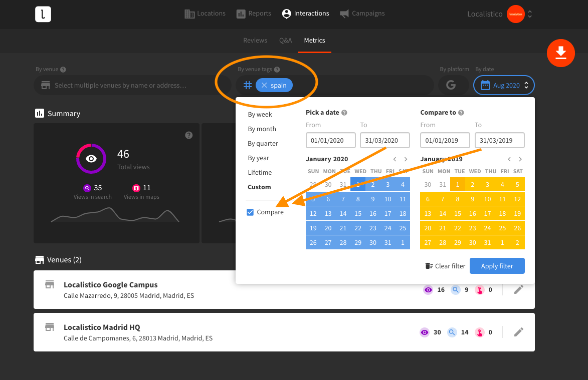Click the search icon for Google Campus
588x380 pixels.
click(455, 290)
